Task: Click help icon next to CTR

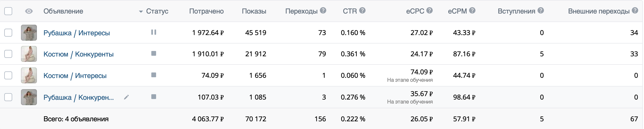Action: 362,11
